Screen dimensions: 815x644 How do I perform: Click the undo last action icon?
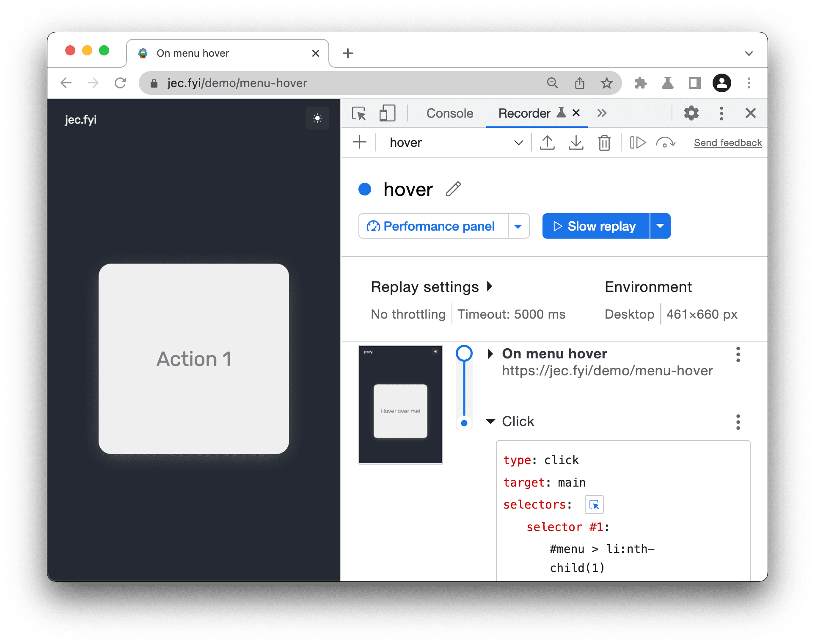[665, 143]
